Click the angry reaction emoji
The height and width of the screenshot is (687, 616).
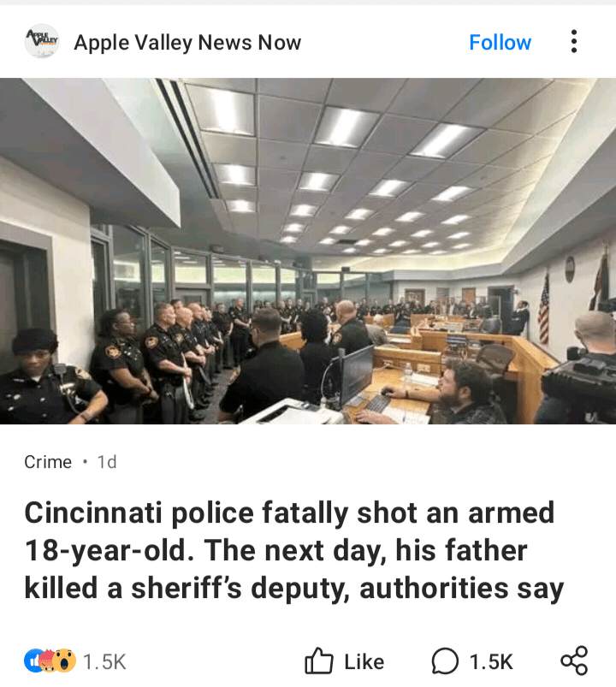[47, 660]
